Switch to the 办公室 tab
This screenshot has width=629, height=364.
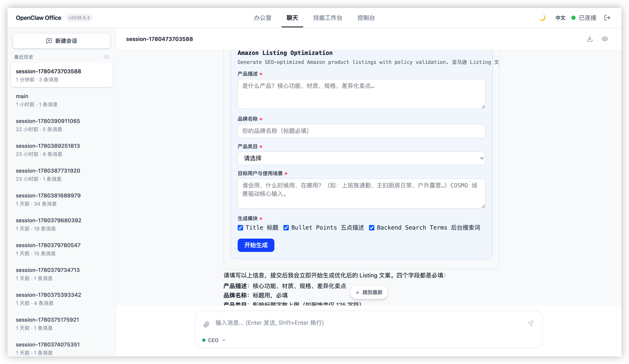click(262, 18)
